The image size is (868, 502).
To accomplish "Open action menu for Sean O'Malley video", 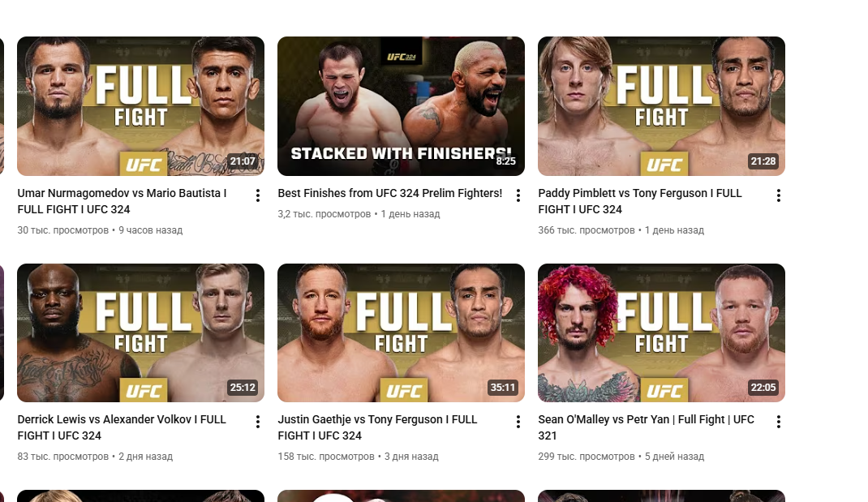I will (778, 422).
